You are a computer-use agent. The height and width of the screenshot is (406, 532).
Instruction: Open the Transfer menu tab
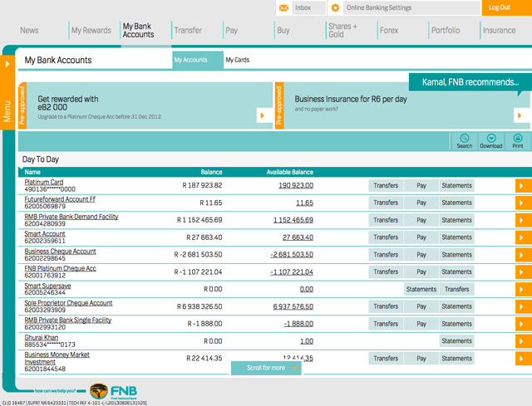point(188,31)
